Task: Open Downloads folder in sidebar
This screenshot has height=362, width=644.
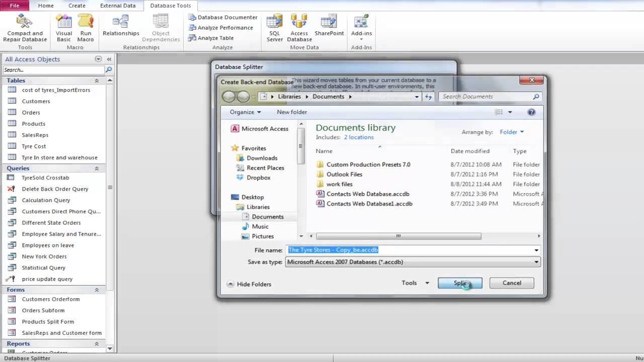Action: 257,158
